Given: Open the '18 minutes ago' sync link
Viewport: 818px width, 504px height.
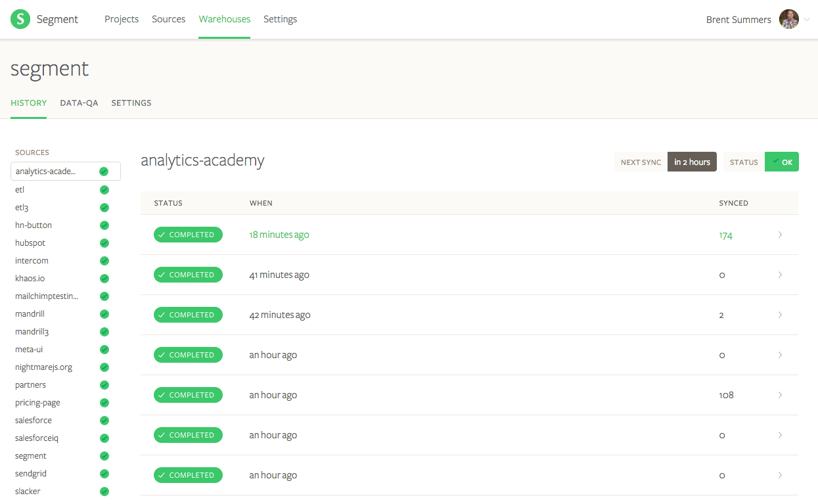Looking at the screenshot, I should [279, 235].
